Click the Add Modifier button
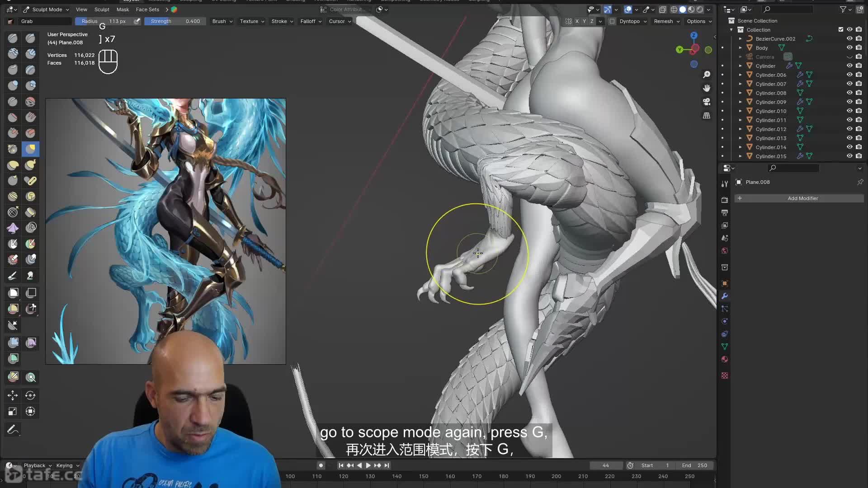The width and height of the screenshot is (868, 488). [799, 198]
